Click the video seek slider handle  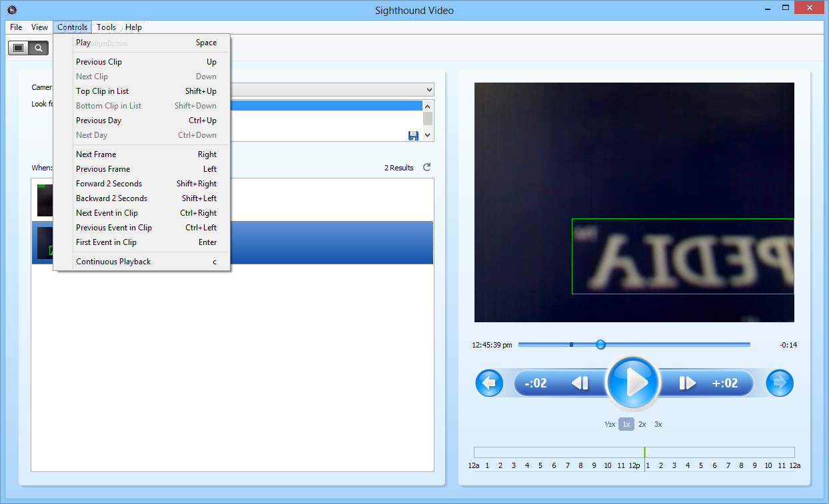(600, 344)
